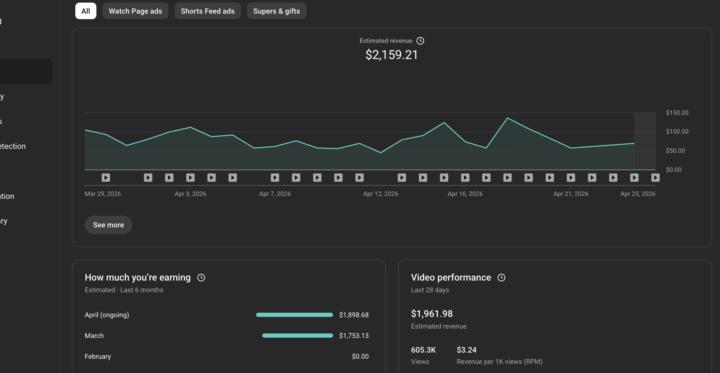The height and width of the screenshot is (373, 720).
Task: Click the $150.00 axis label
Action: click(677, 113)
